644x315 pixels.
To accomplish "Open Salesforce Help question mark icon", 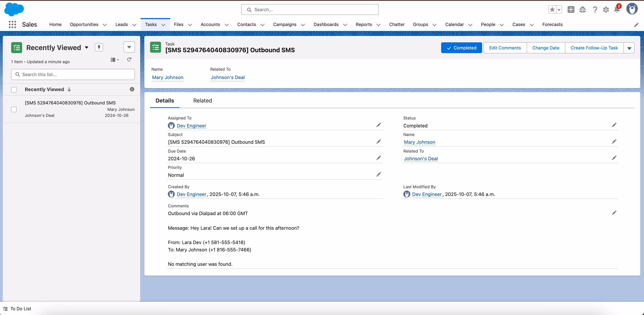I will pos(595,9).
